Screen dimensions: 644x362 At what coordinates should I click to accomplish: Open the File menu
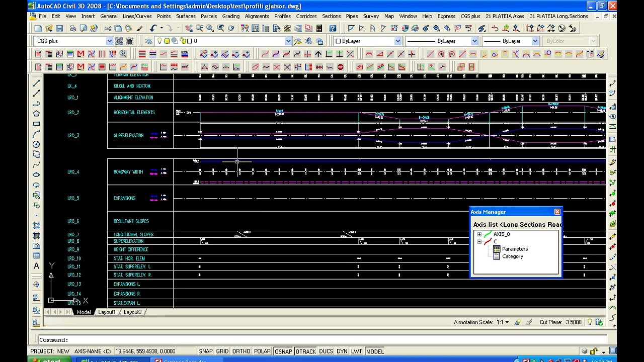point(43,16)
